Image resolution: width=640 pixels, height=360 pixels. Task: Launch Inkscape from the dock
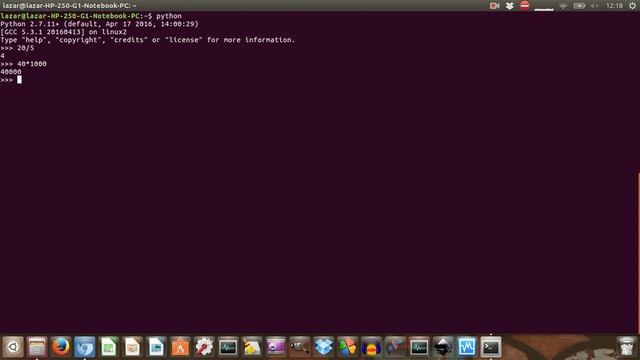(x=443, y=347)
